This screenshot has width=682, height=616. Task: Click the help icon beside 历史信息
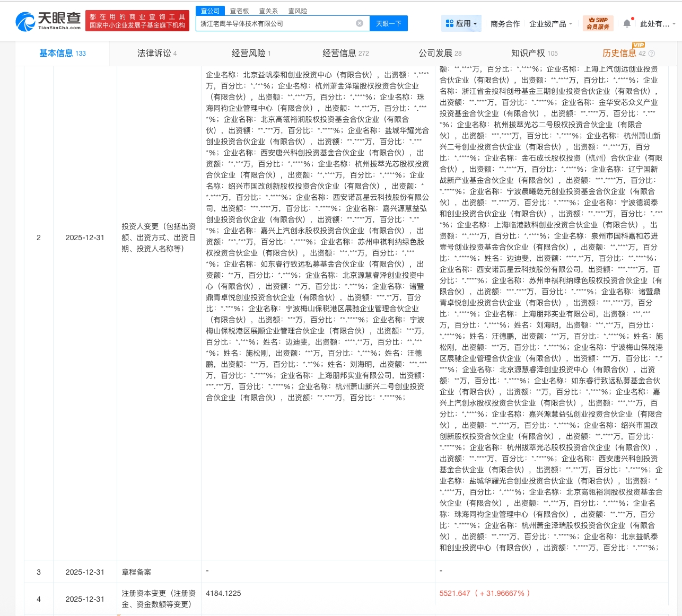point(652,54)
